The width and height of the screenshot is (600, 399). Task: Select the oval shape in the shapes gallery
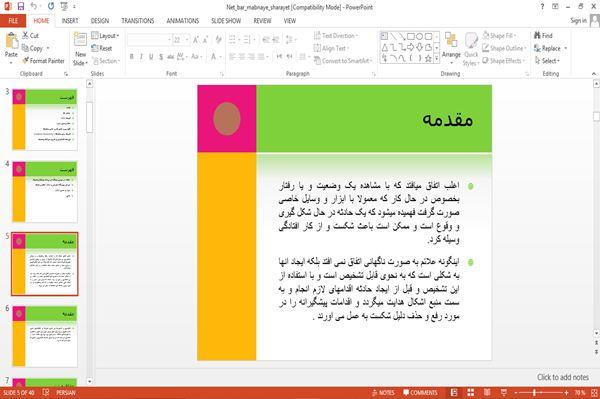point(419,36)
